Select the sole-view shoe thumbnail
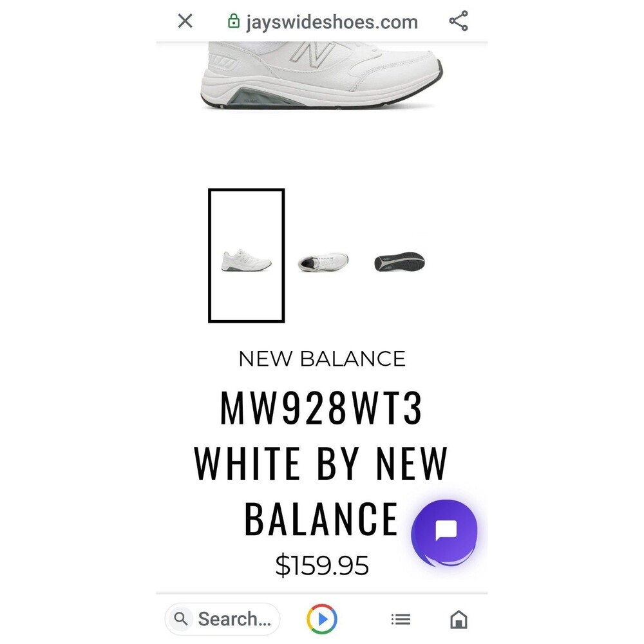This screenshot has width=644, height=644. click(x=400, y=261)
